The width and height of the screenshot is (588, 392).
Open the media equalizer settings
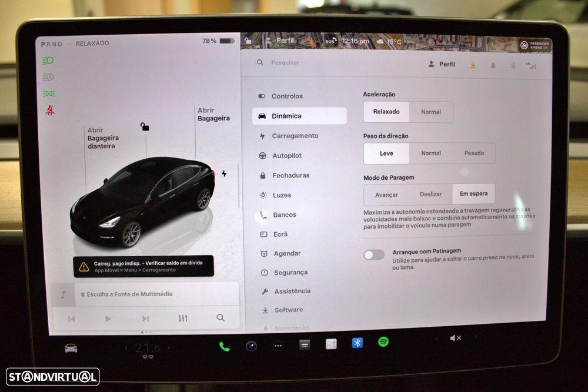[x=183, y=318]
